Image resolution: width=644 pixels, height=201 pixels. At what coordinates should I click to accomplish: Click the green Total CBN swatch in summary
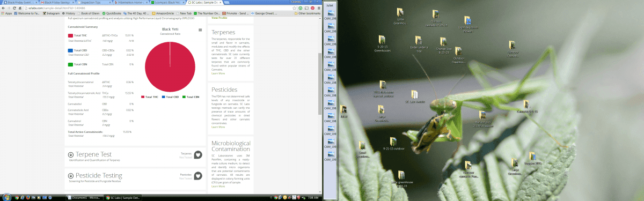click(x=70, y=64)
